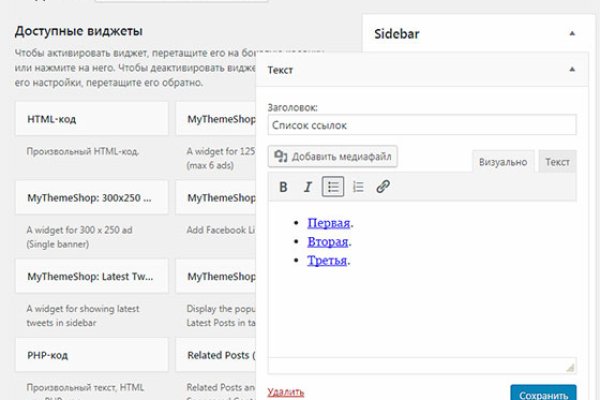This screenshot has height=400, width=600.
Task: Save widget with Сохранить button
Action: [x=543, y=393]
